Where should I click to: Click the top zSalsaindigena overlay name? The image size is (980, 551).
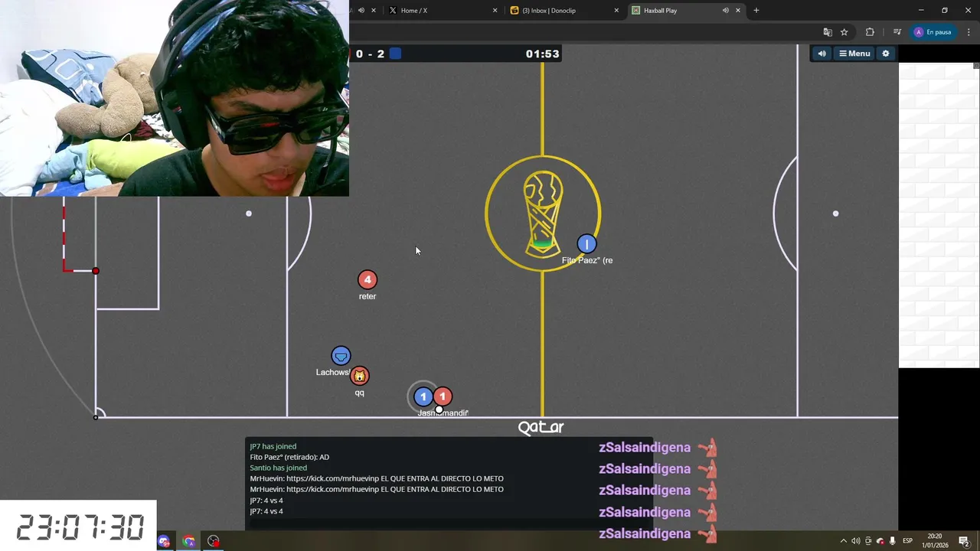tap(645, 448)
